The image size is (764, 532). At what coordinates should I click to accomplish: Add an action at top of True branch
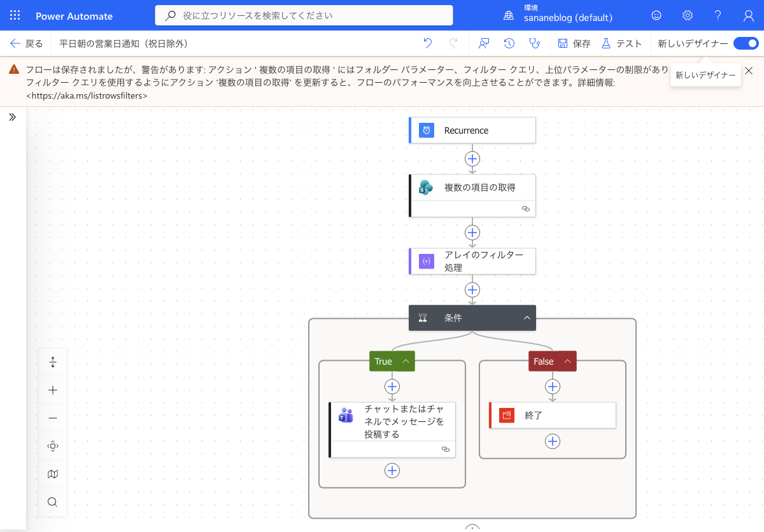392,386
